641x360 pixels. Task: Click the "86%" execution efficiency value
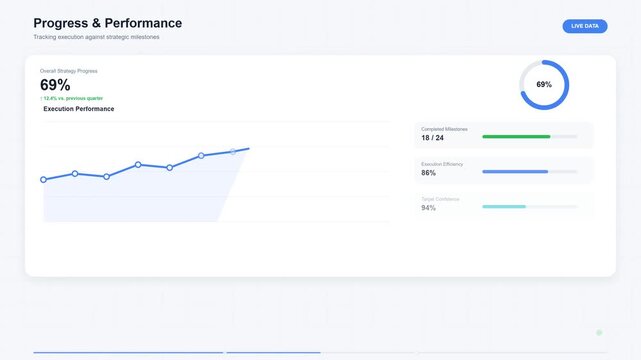[428, 173]
